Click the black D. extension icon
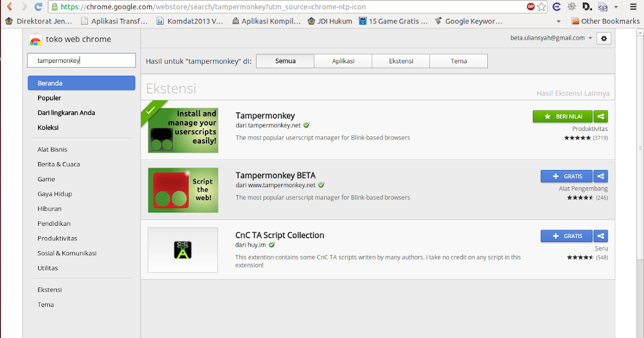The height and width of the screenshot is (338, 644). pyautogui.click(x=587, y=7)
